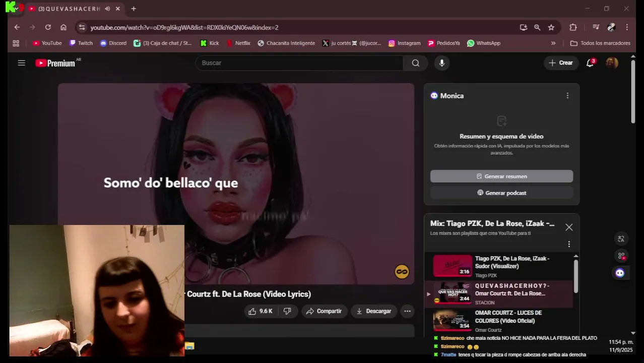Screen dimensions: 644x363
Task: Open Monica panel three-dot options
Action: 567,96
